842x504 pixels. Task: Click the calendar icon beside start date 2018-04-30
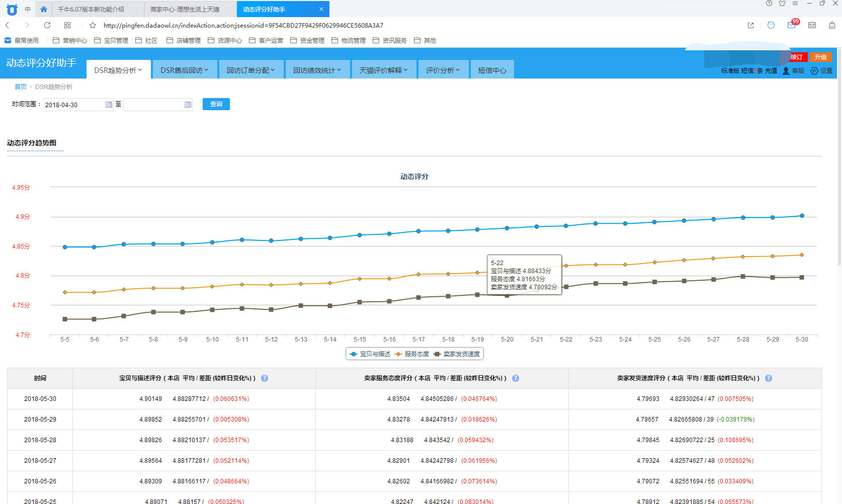click(x=109, y=105)
